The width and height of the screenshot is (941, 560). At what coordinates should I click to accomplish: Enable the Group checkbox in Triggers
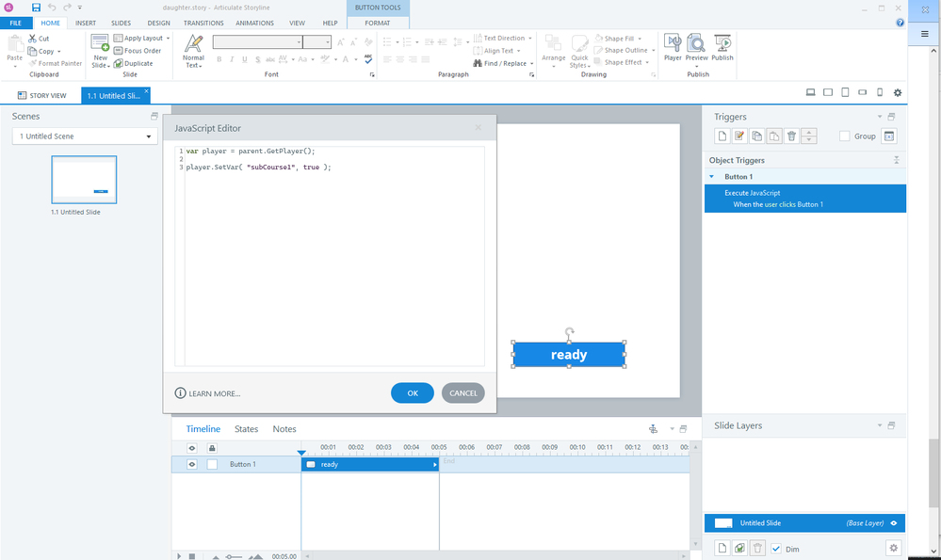click(x=845, y=136)
